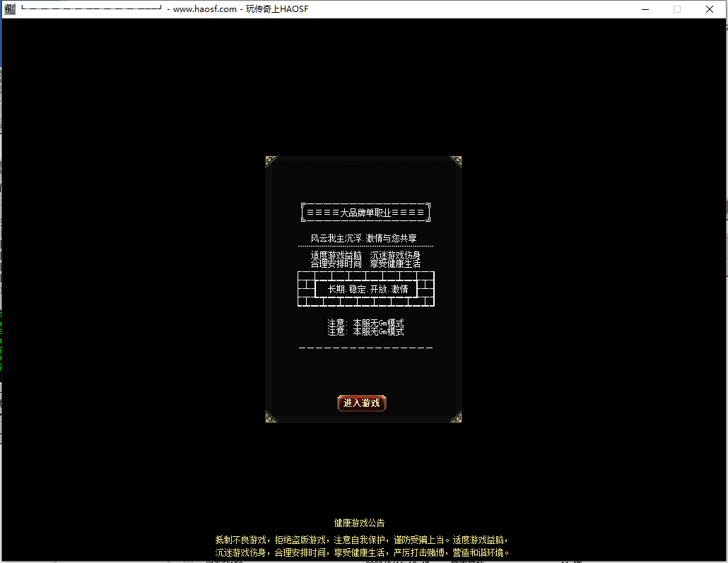Click the disabled maximize window button
This screenshot has height=563, width=728.
(x=677, y=9)
